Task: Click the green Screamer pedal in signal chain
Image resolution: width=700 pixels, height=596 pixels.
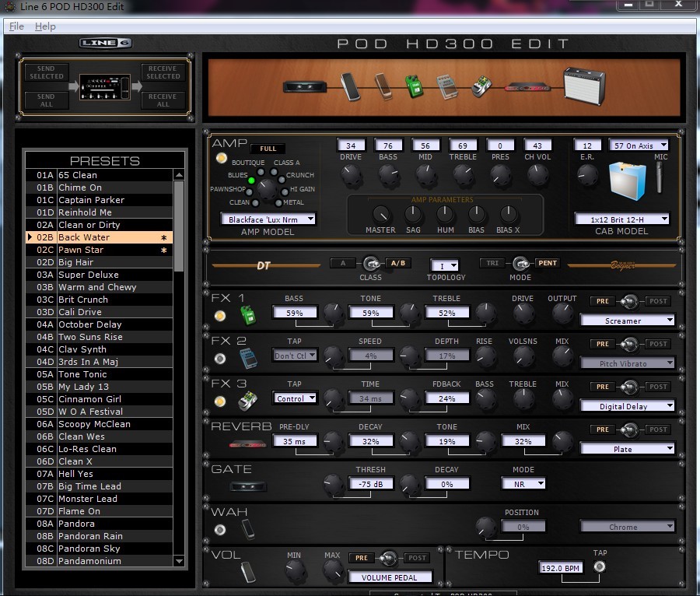Action: tap(412, 86)
